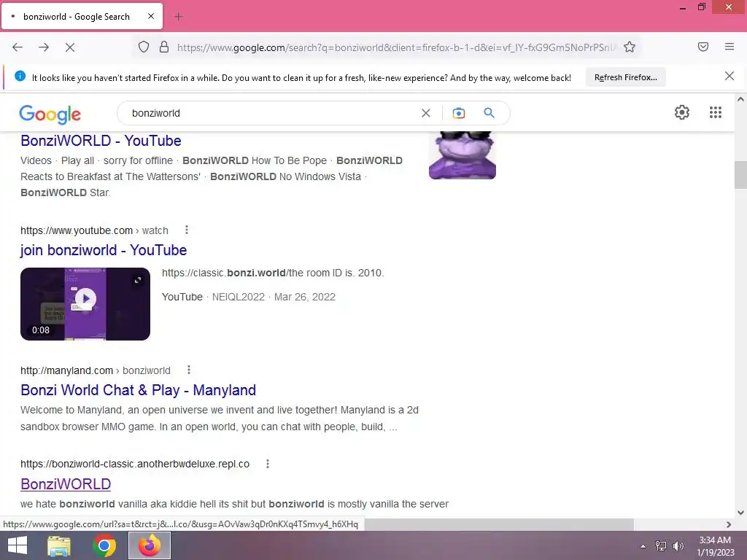The height and width of the screenshot is (560, 747).
Task: Open network status tray icon
Action: click(661, 546)
